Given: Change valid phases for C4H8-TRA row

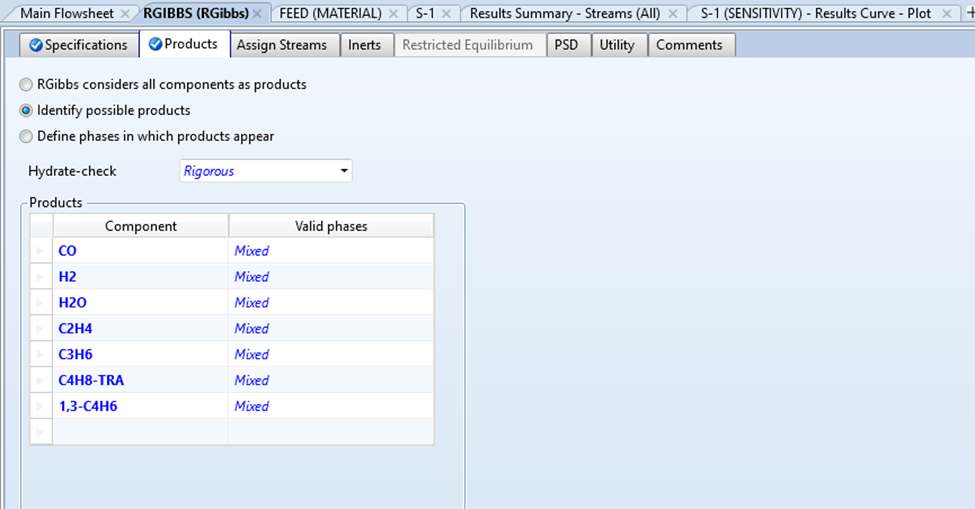Looking at the screenshot, I should (x=331, y=380).
